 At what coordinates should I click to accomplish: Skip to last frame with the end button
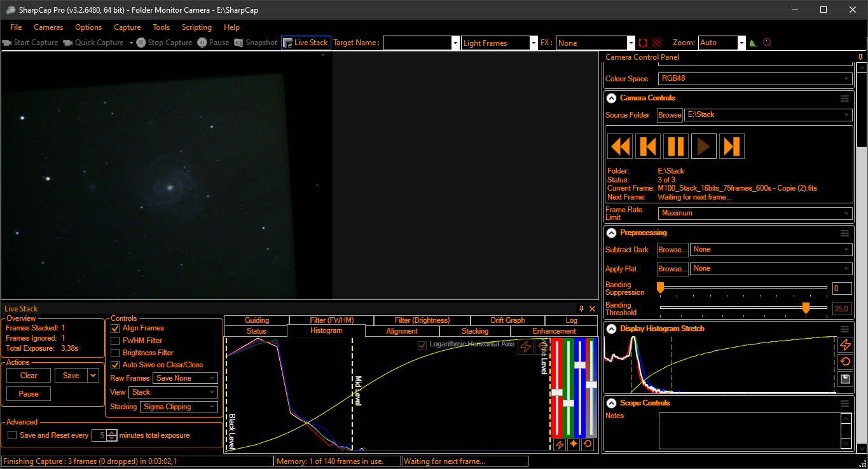pos(732,146)
